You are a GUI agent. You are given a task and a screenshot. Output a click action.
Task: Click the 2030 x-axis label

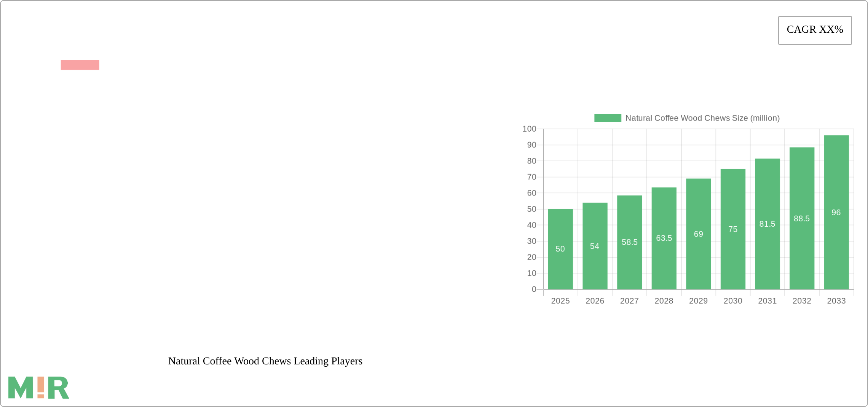[733, 301]
